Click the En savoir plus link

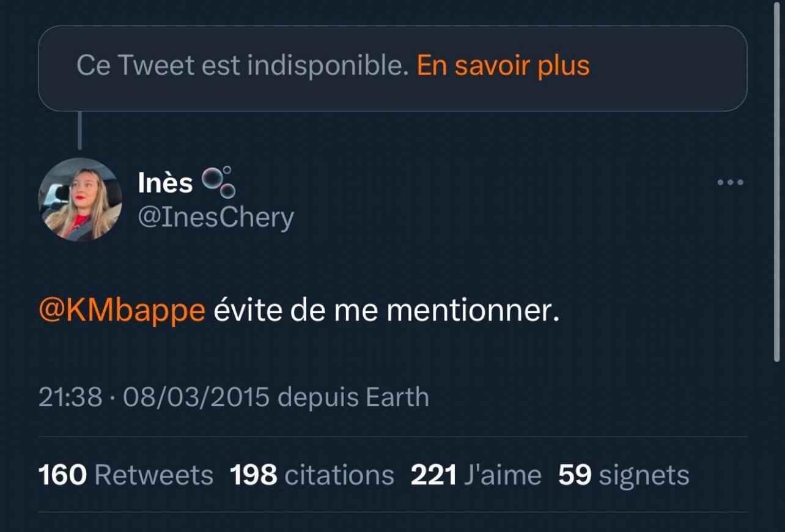point(503,66)
